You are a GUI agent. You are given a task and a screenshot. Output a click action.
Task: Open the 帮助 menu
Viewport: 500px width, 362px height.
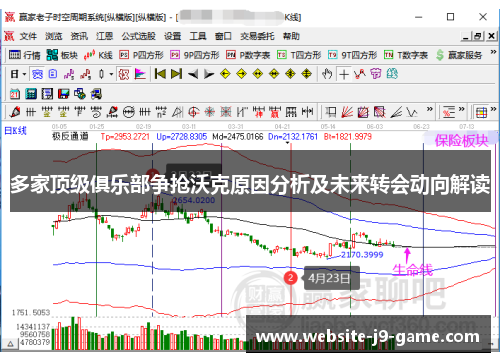pos(291,36)
